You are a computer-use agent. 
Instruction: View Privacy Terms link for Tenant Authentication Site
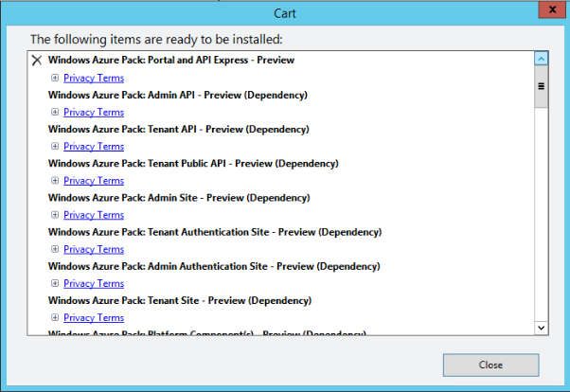(94, 249)
